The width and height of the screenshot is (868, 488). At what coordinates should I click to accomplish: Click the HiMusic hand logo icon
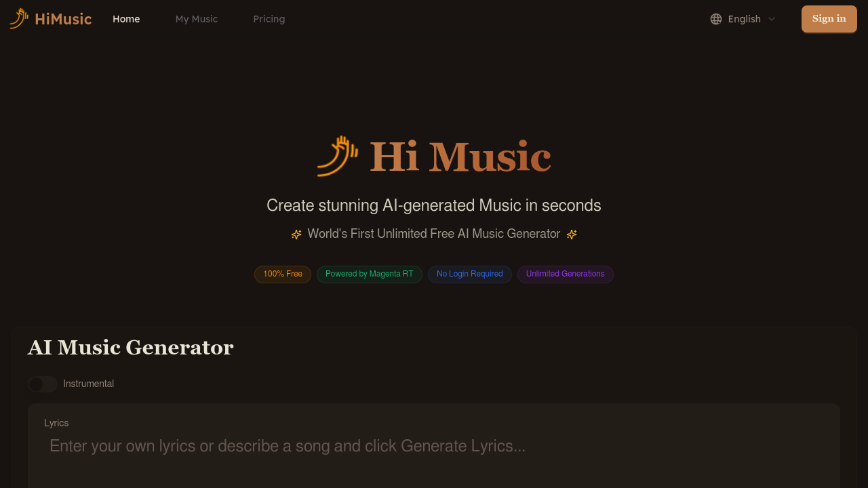(18, 18)
